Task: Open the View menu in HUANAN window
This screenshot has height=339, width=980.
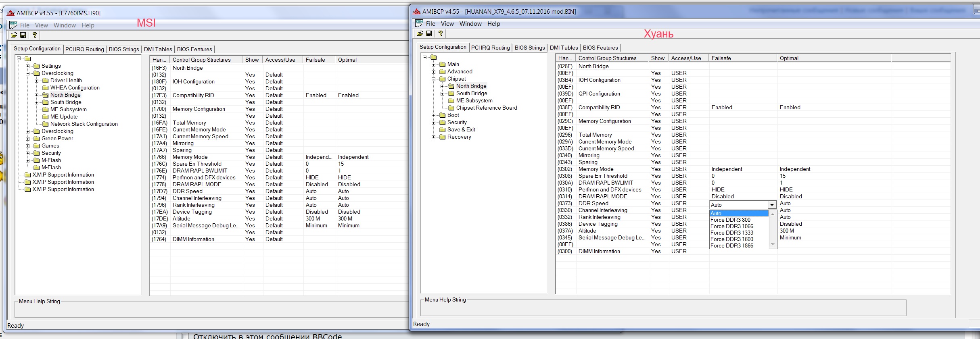Action: [447, 24]
